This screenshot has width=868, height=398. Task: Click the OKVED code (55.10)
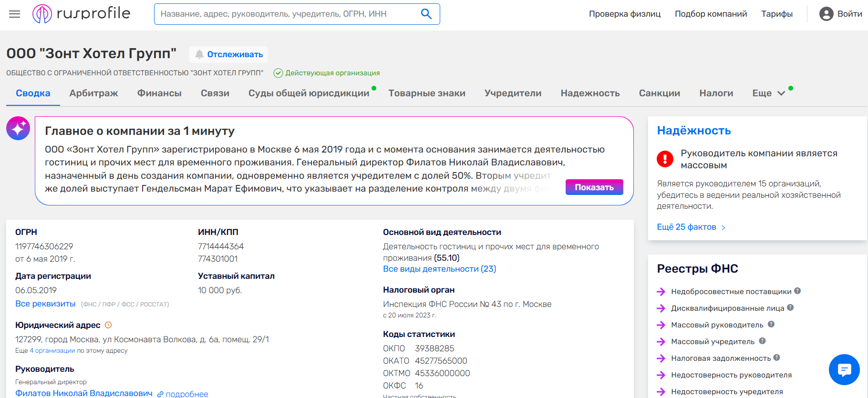pos(447,258)
